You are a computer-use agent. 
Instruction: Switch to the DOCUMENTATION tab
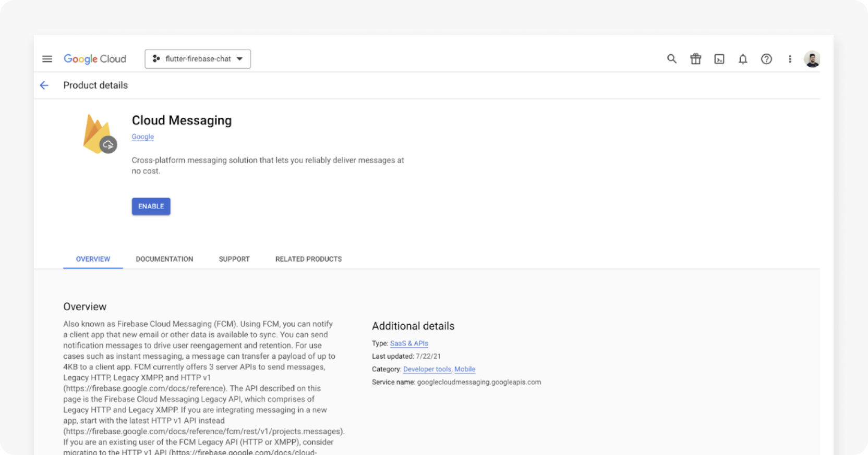[x=164, y=259]
